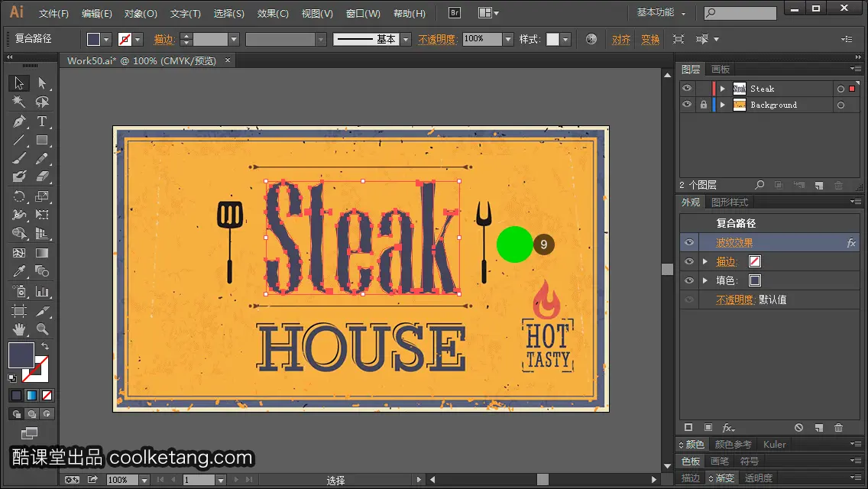Delete selected item in Appearance panel
This screenshot has width=868, height=489.
(x=838, y=428)
